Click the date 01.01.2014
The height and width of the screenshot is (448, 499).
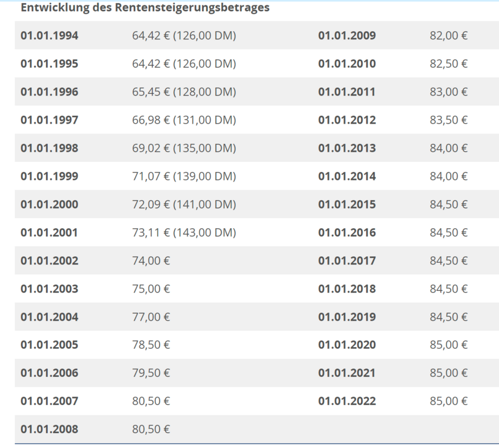point(347,176)
